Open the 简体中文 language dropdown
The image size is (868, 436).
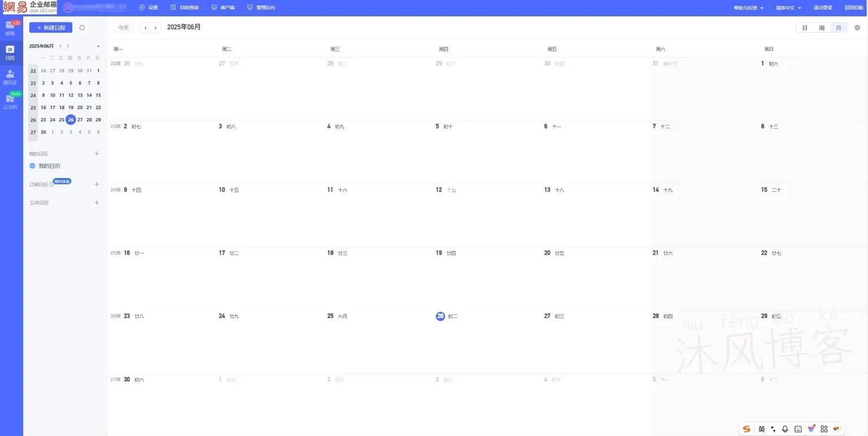(x=788, y=8)
